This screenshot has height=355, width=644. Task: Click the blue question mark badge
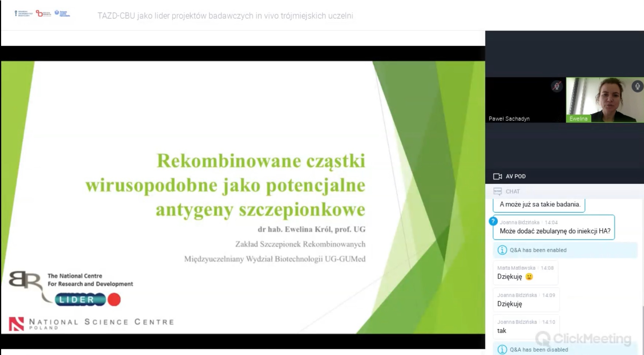[493, 221]
